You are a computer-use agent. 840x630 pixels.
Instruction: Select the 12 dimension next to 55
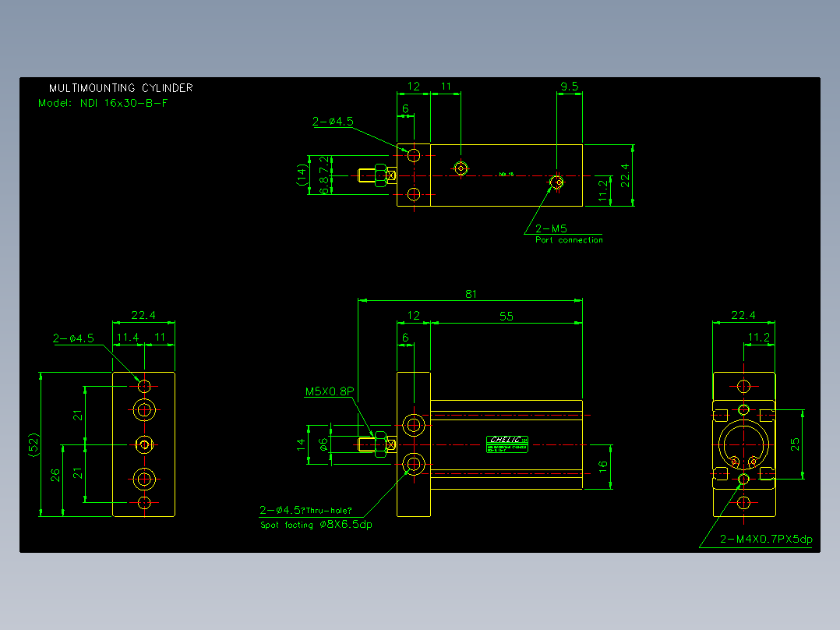coord(414,315)
